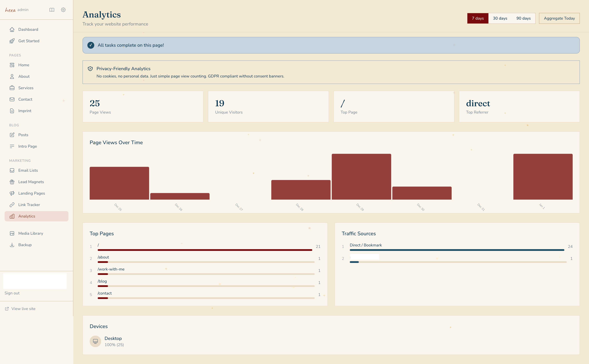Open Landing Pages via its sidebar icon

[12, 193]
